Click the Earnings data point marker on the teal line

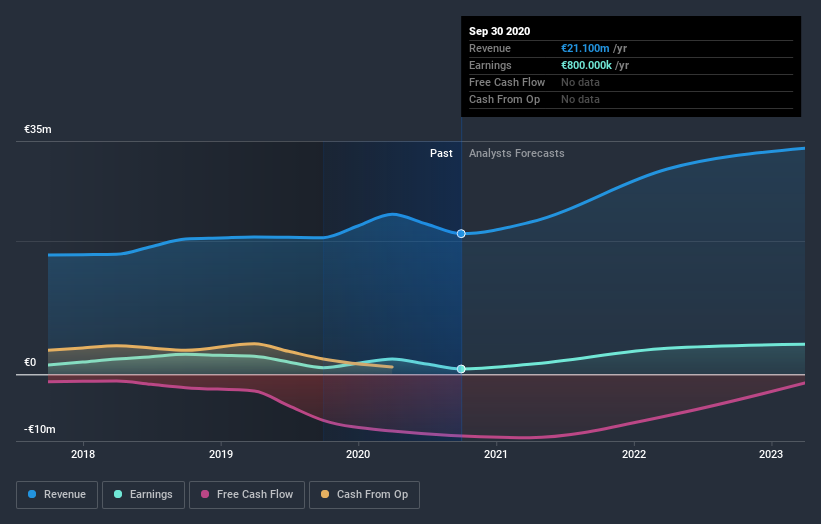point(461,369)
